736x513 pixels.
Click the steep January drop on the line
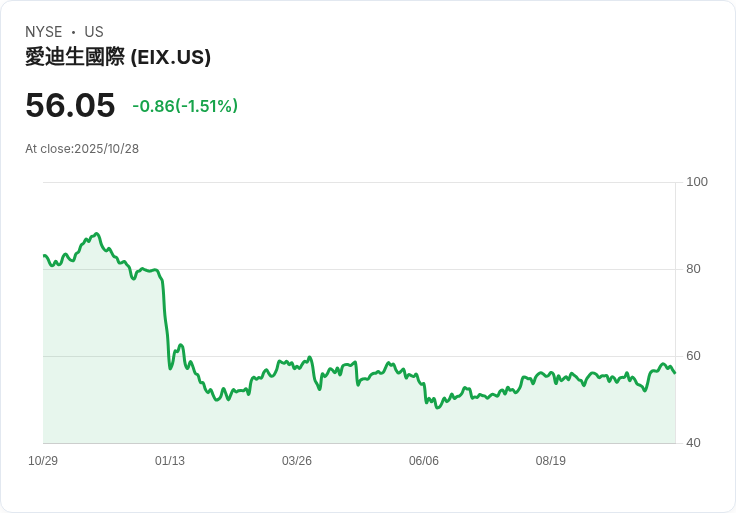pyautogui.click(x=165, y=320)
